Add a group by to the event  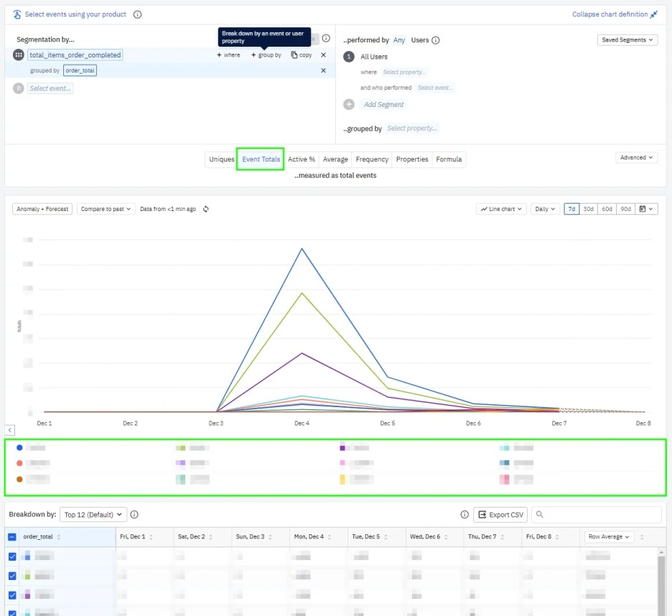(266, 55)
